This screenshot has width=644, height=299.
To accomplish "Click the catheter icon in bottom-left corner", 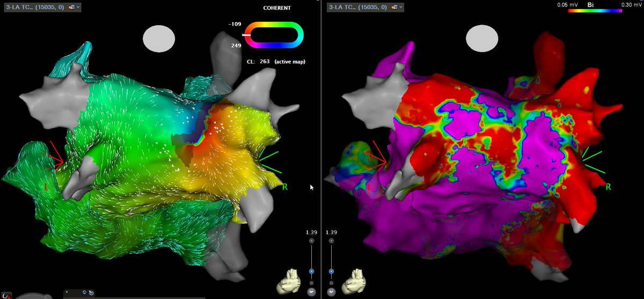I will click(8, 295).
